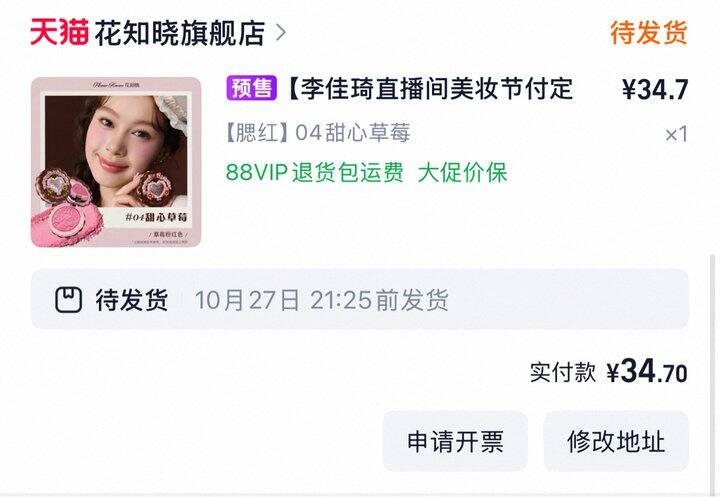Tap the package icon in shipping bar

click(69, 300)
